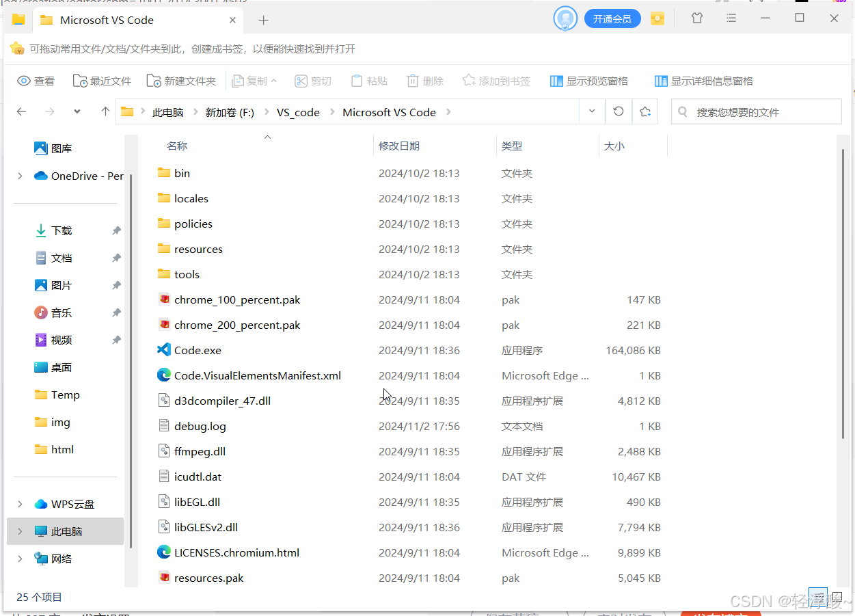This screenshot has width=855, height=616.
Task: Select the bin folder icon
Action: (x=164, y=173)
